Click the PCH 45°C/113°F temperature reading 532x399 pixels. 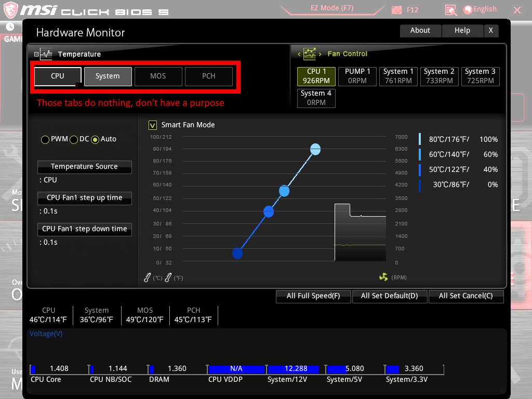click(x=193, y=315)
